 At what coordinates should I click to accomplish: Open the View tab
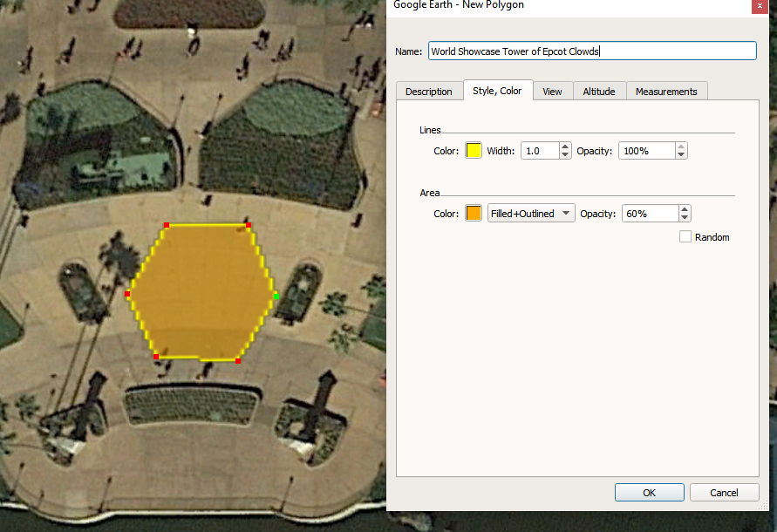click(x=552, y=92)
